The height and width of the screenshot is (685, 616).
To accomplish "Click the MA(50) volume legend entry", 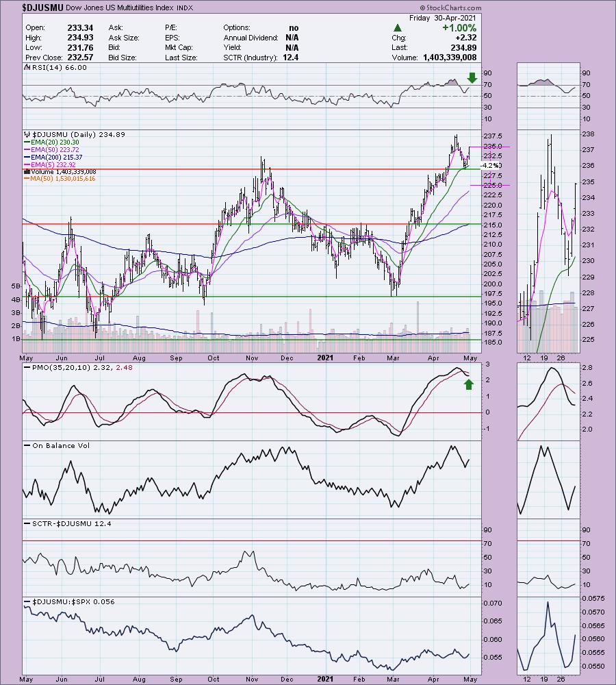I will [x=60, y=179].
